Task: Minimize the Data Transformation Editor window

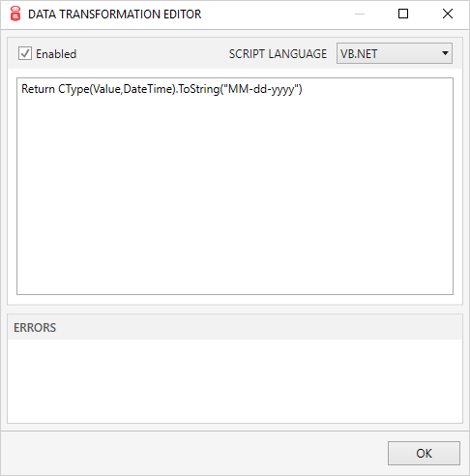Action: click(360, 14)
